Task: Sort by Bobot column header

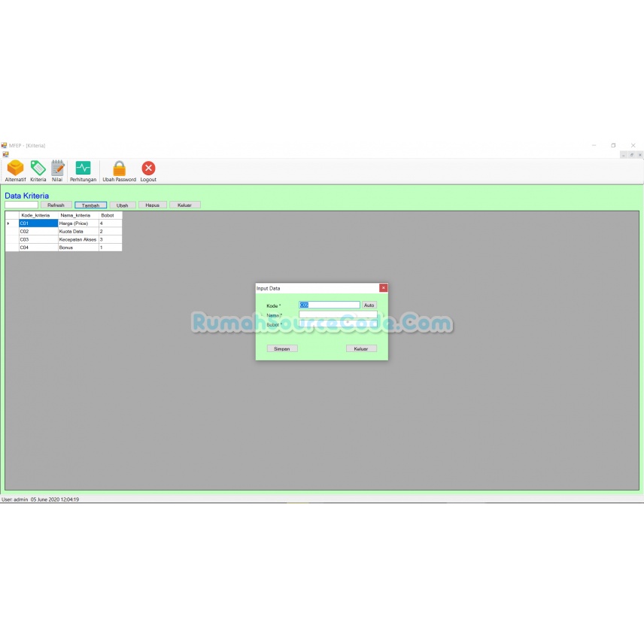Action: (x=110, y=215)
